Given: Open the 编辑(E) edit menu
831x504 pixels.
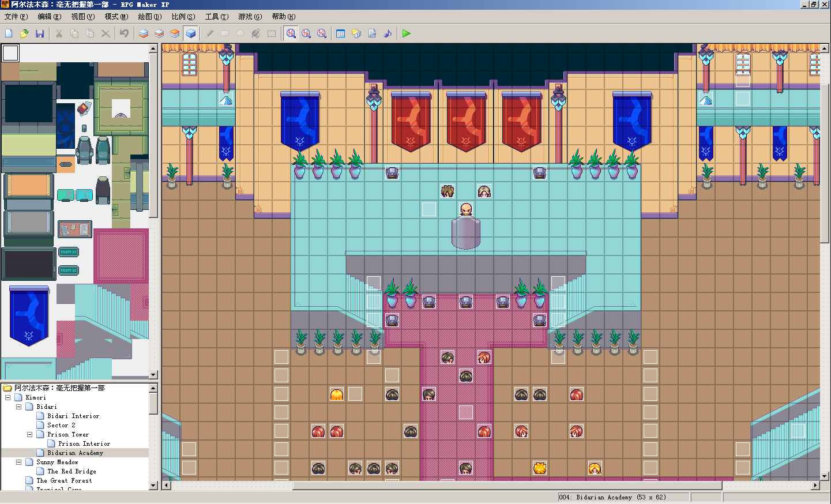Looking at the screenshot, I should [50, 17].
